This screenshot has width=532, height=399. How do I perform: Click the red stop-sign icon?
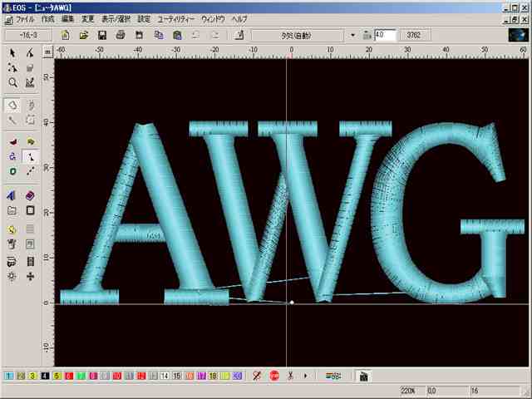coord(274,376)
